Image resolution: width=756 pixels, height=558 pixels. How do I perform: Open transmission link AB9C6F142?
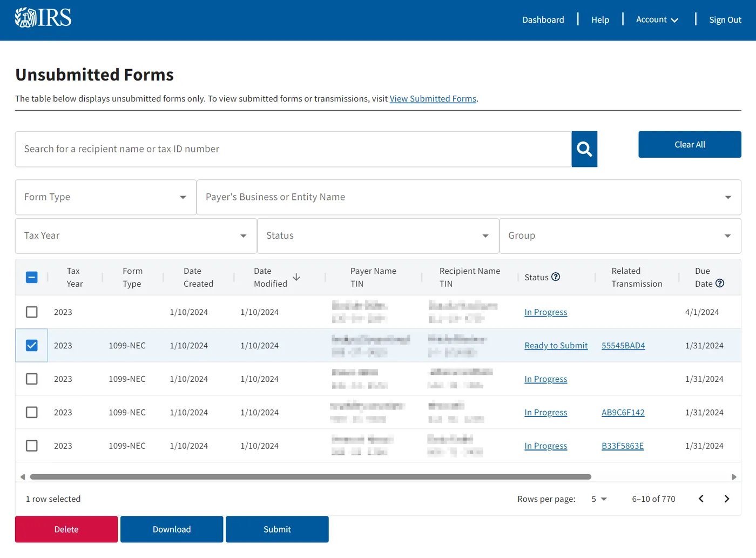623,413
